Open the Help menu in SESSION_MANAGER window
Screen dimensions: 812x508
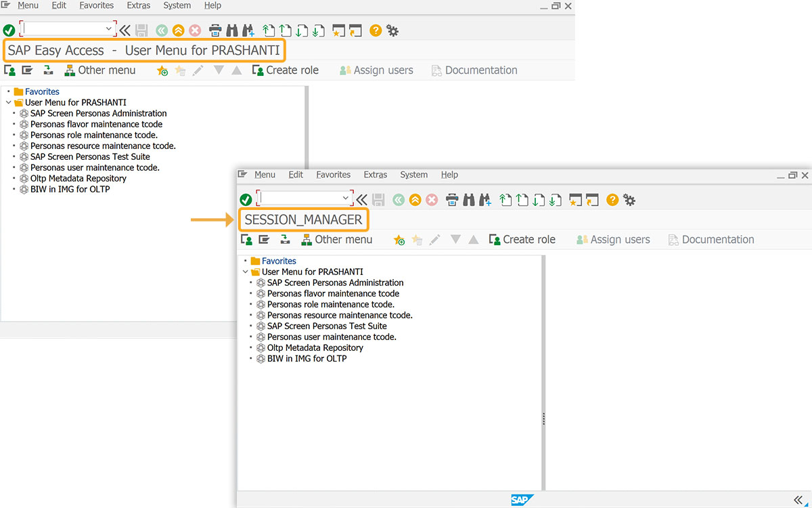[449, 175]
